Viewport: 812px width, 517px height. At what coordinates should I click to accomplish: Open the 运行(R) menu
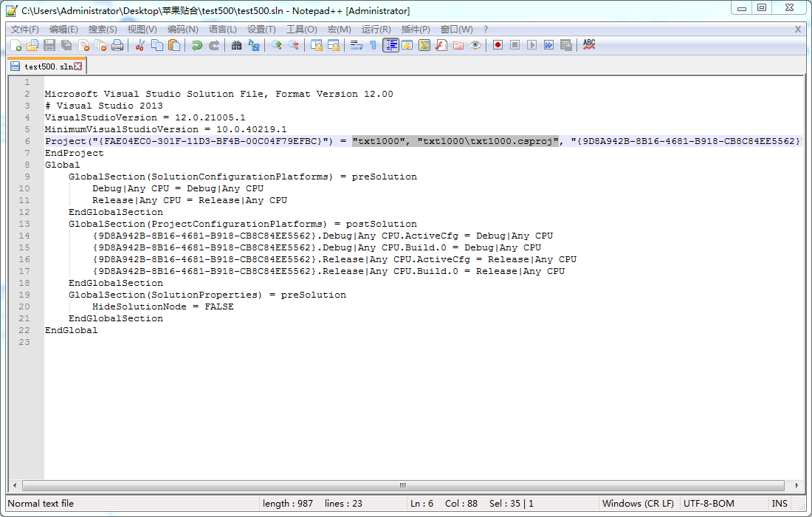376,30
